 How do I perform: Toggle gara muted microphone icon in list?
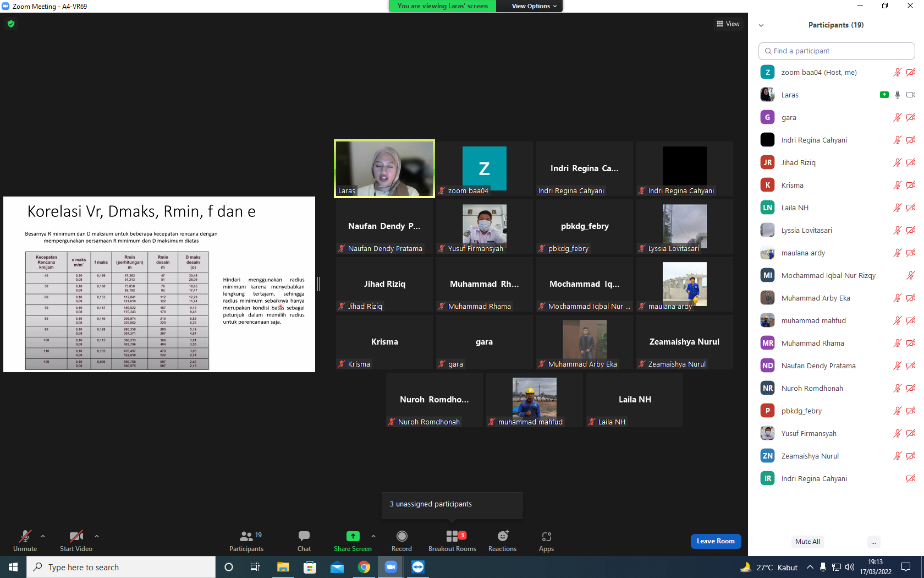(898, 117)
